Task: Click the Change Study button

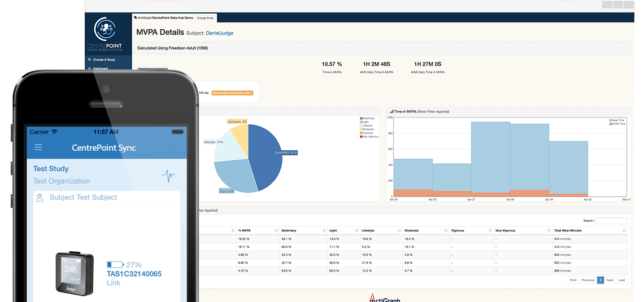Action: coord(204,18)
